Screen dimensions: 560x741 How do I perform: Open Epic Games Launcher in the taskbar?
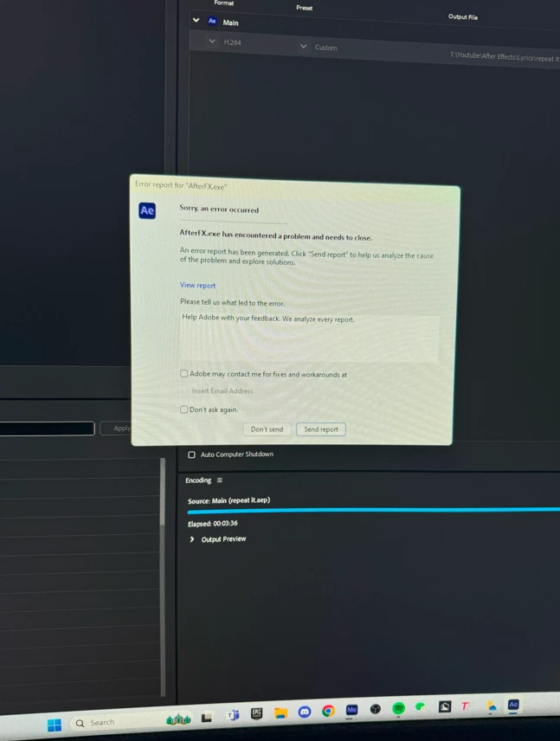(256, 713)
